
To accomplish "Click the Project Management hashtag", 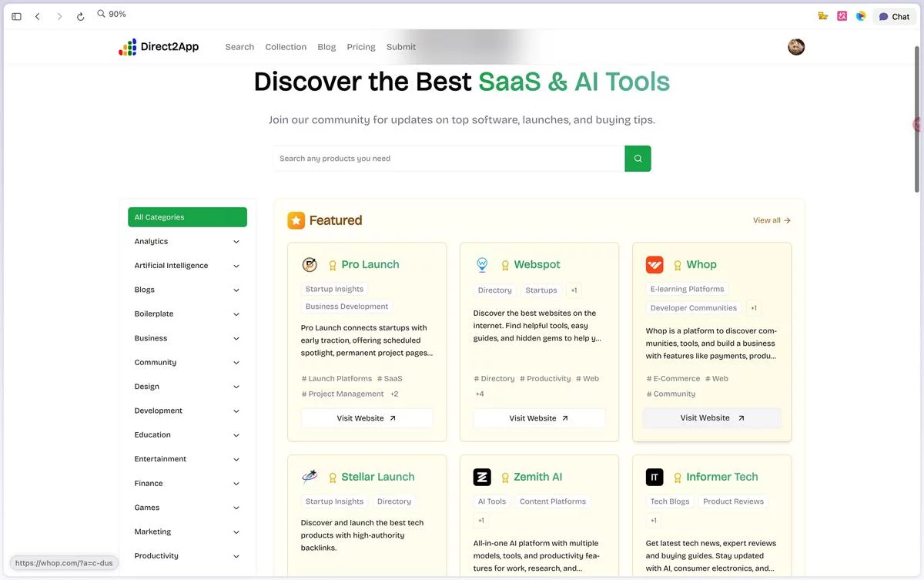I will tap(343, 394).
